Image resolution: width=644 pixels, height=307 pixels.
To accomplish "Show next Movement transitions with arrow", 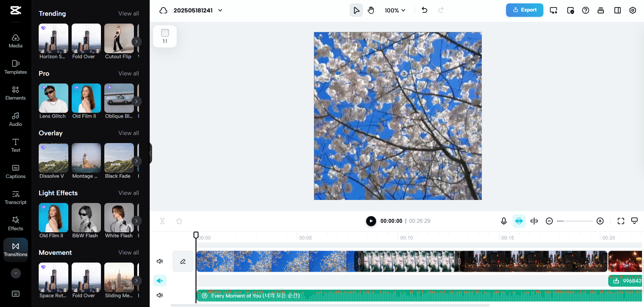I will click(136, 281).
